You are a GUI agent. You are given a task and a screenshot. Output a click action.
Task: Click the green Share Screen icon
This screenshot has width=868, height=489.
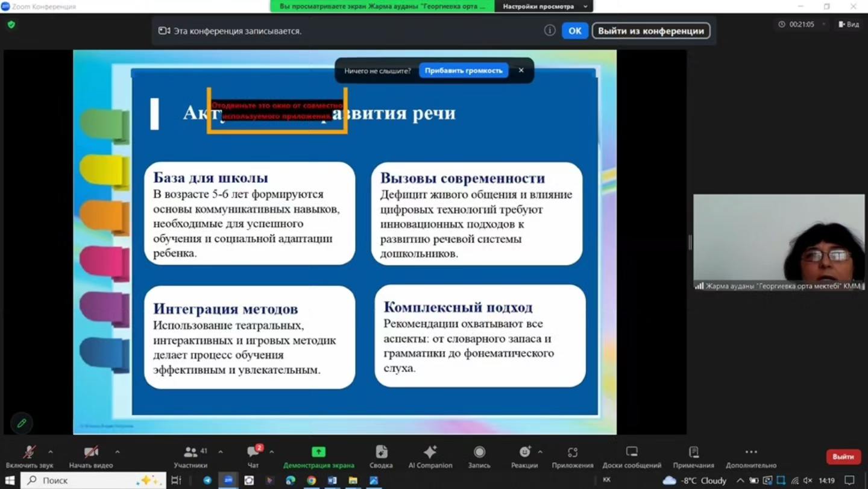318,452
